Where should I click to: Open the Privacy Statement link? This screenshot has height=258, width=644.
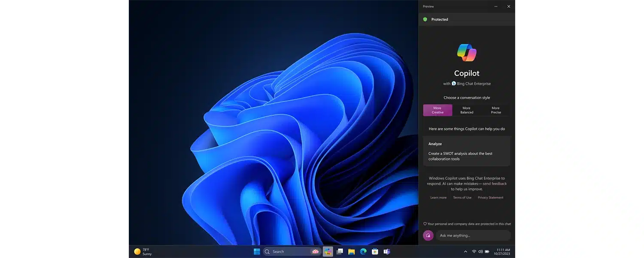pos(490,197)
